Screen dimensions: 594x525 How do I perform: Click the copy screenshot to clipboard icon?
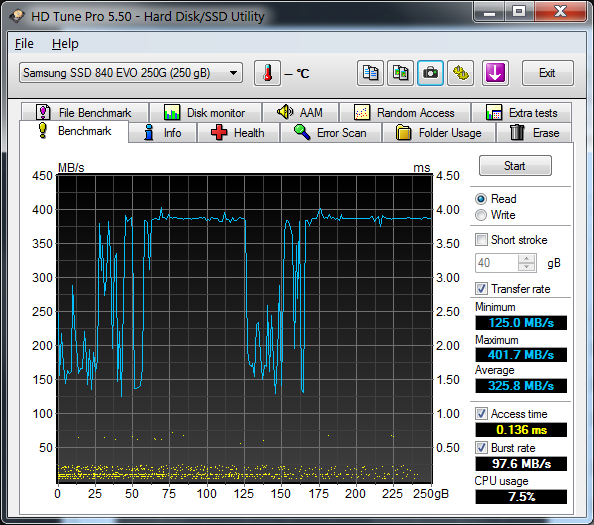click(400, 73)
